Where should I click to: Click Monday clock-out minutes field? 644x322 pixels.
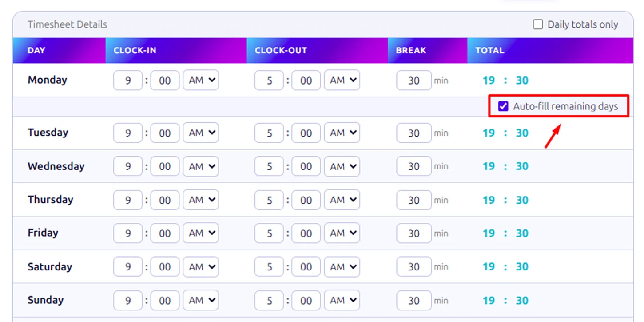(306, 80)
